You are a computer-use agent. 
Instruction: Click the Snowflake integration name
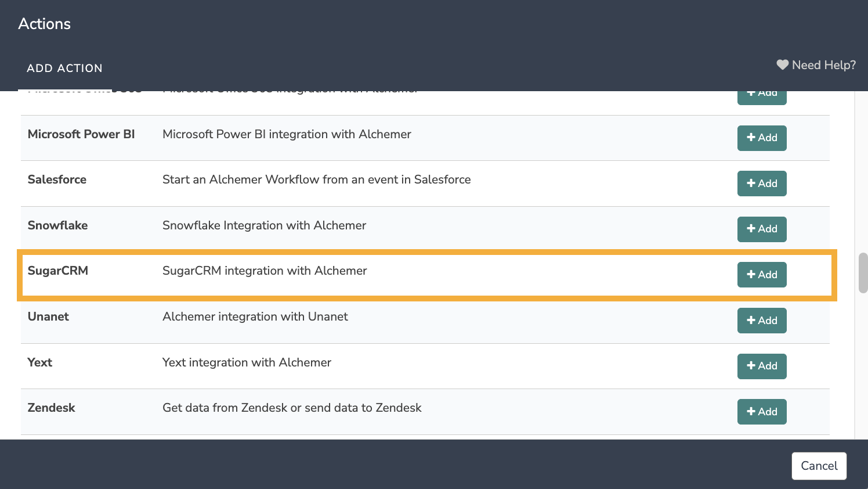pos(57,225)
